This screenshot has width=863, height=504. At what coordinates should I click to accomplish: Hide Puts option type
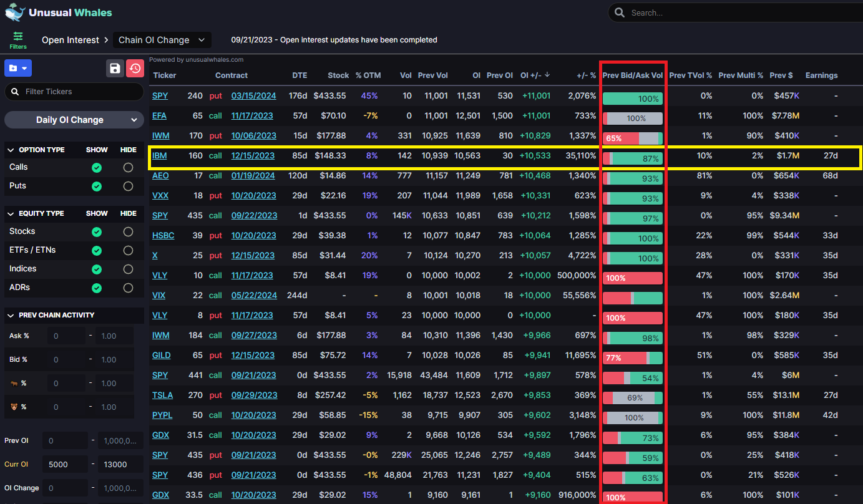[129, 186]
